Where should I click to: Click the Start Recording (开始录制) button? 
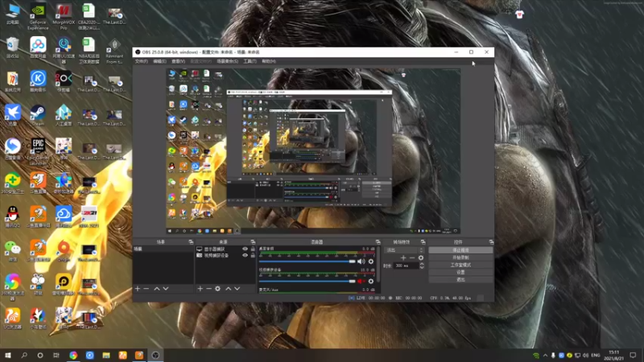click(460, 257)
